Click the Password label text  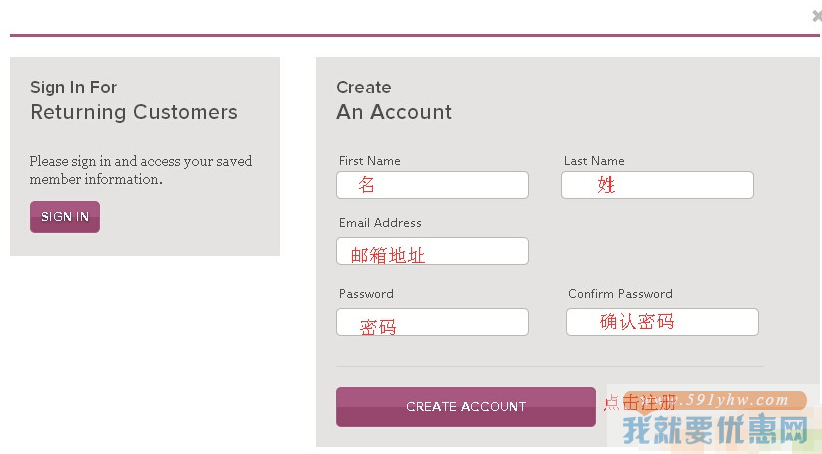pyautogui.click(x=366, y=294)
